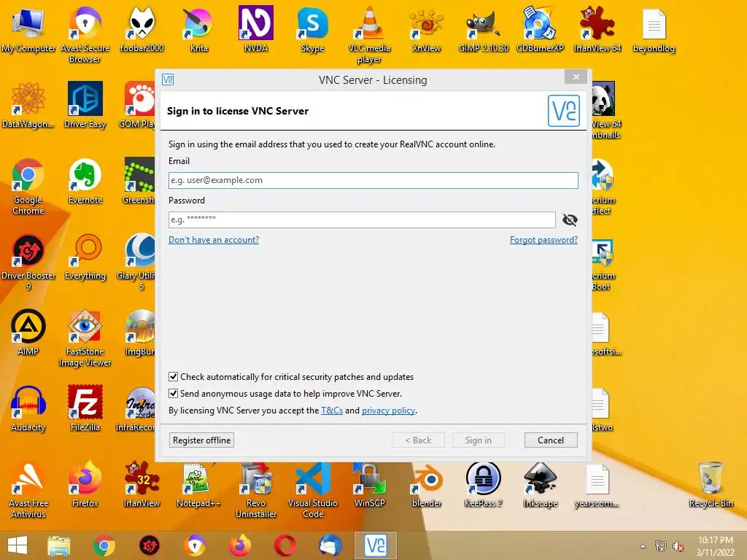
Task: Select the Everything search desktop icon
Action: pos(85,257)
